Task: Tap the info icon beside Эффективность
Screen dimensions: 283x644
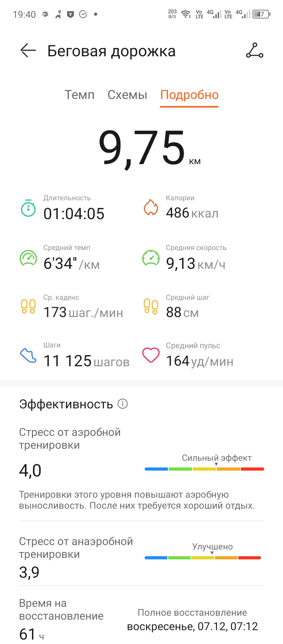Action: pyautogui.click(x=123, y=404)
